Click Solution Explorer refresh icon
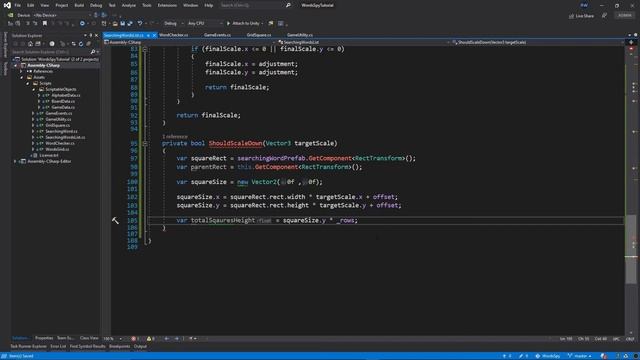640x360 pixels. (x=81, y=44)
